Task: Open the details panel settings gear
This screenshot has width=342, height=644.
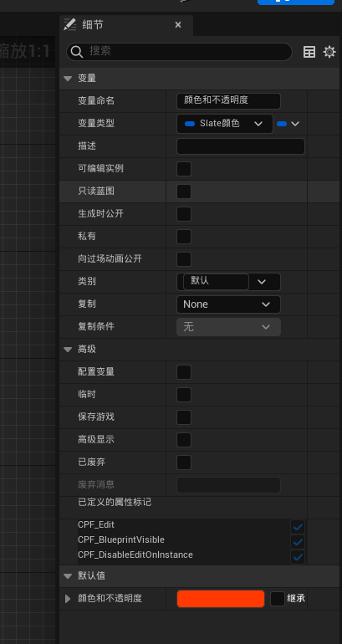Action: [x=329, y=52]
